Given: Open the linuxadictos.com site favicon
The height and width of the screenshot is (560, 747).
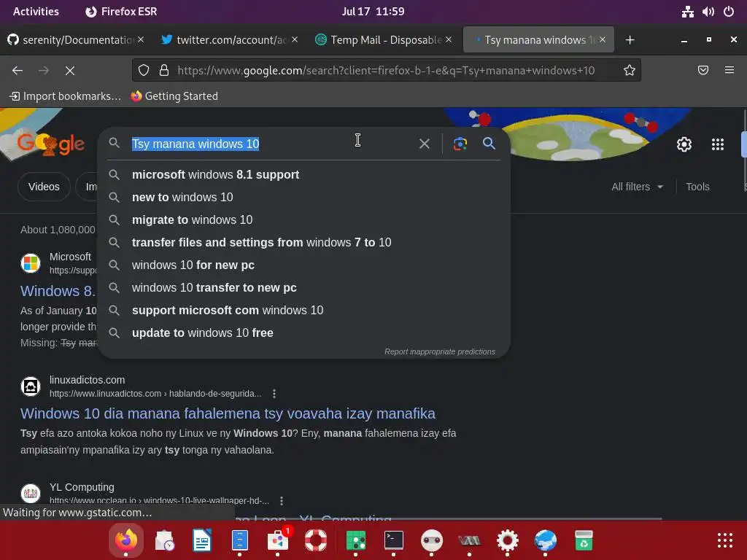Looking at the screenshot, I should [31, 386].
